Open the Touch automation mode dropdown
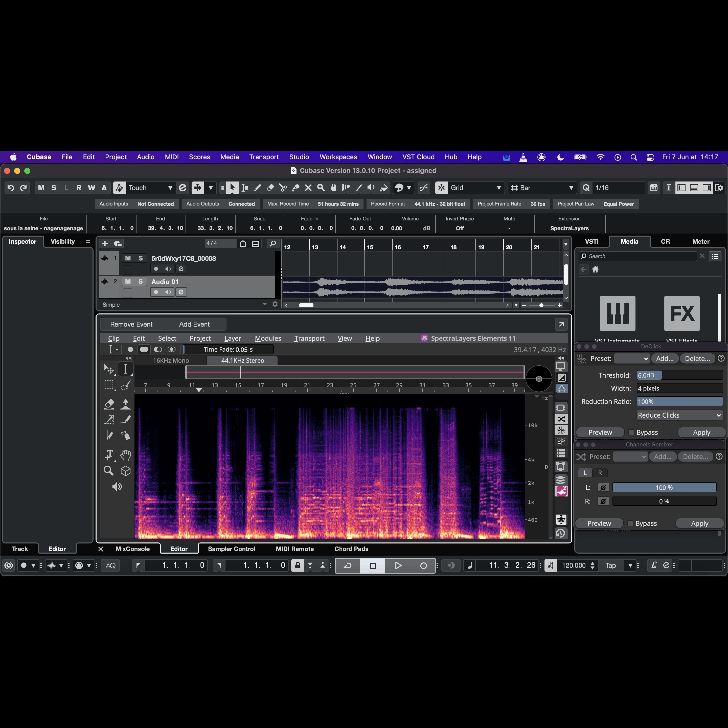Screen dimensions: 728x728 150,188
